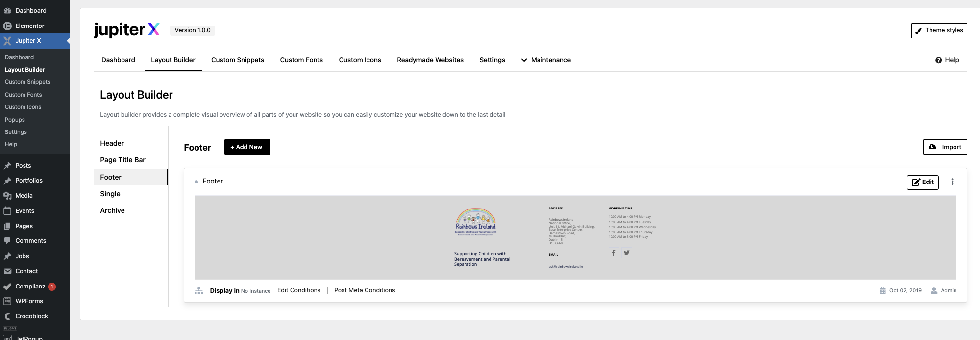Click the Import button
The image size is (980, 340).
[x=945, y=147]
